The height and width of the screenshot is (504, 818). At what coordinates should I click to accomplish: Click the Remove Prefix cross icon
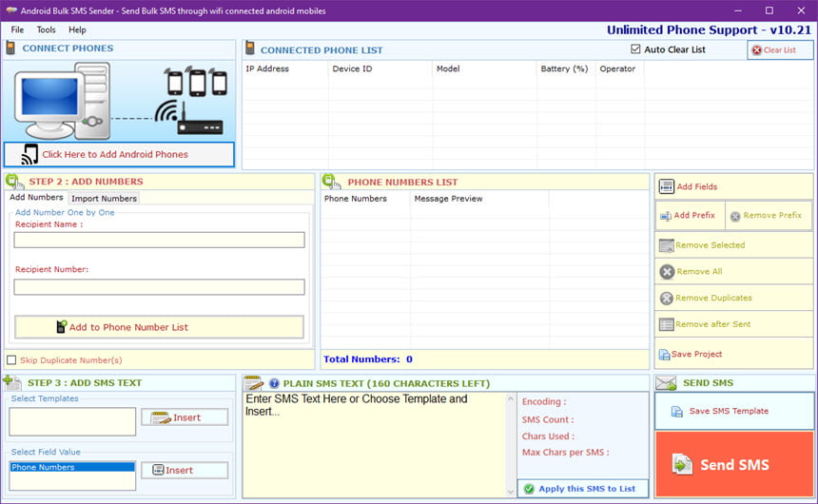(735, 216)
